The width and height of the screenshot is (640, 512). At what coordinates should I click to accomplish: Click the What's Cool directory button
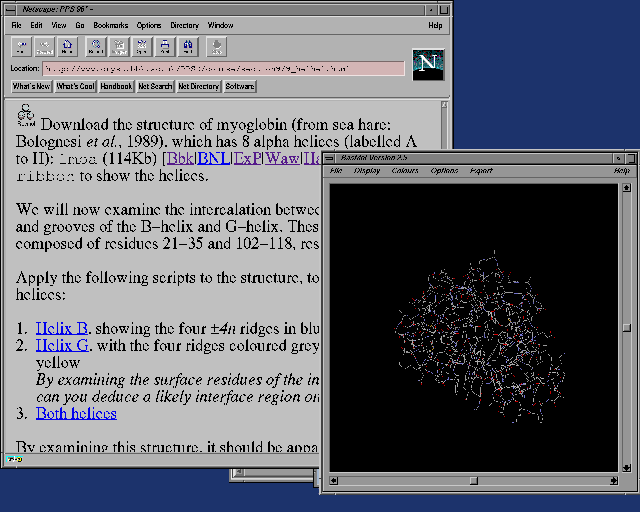(x=75, y=87)
